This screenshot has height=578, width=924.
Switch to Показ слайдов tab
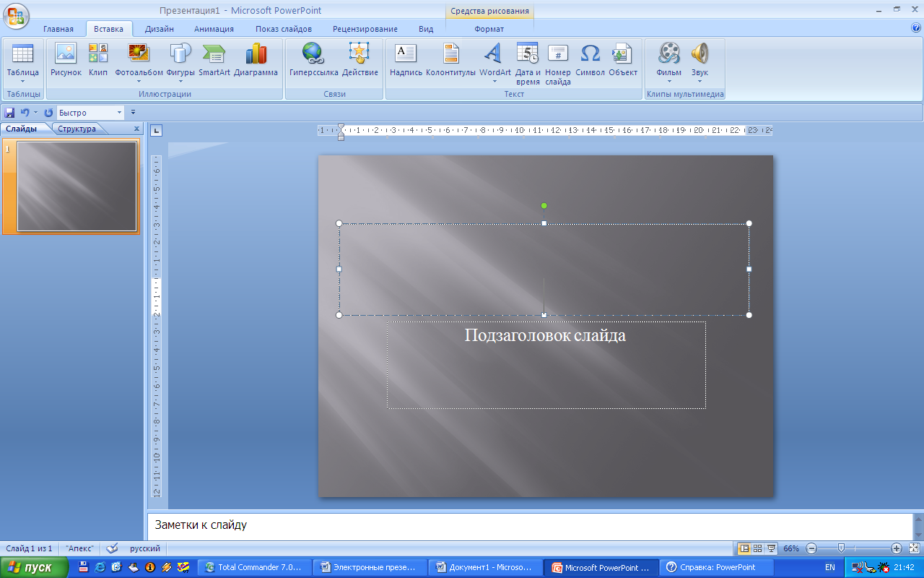coord(284,29)
